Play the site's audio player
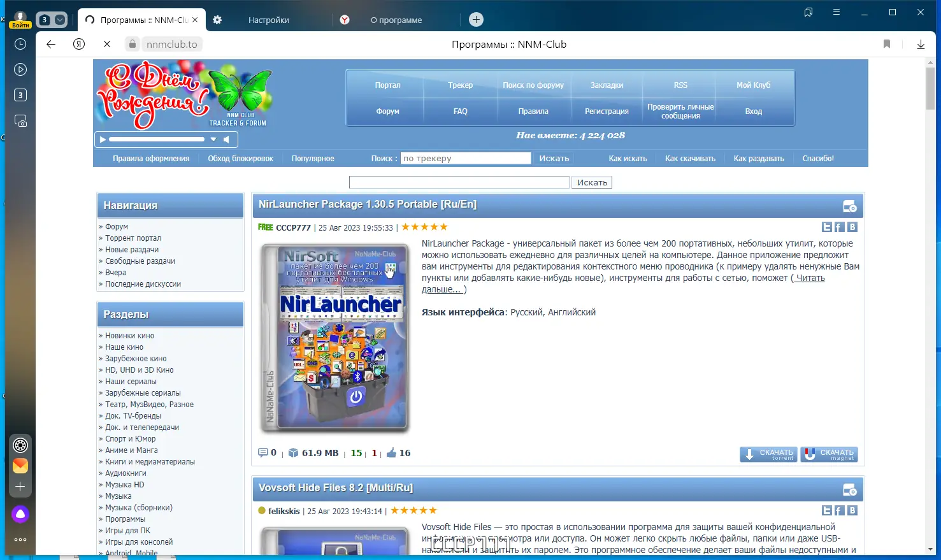 click(x=103, y=139)
